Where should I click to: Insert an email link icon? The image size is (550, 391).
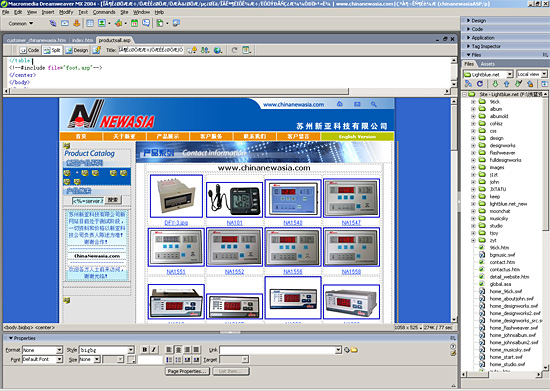tap(65, 23)
